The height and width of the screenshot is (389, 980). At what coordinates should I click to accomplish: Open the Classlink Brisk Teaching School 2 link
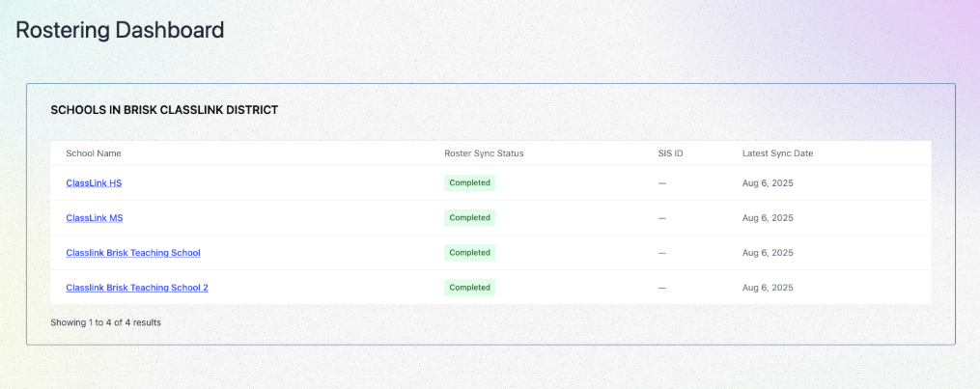point(136,287)
